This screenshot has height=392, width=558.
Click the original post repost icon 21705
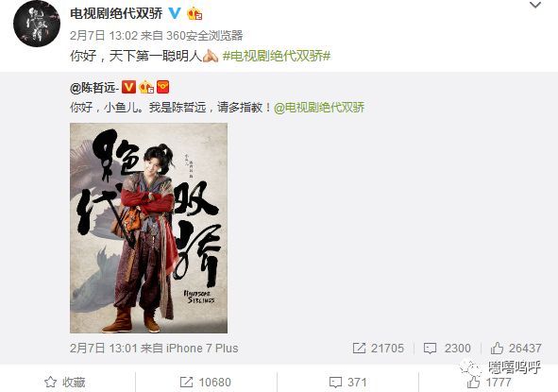coord(378,348)
